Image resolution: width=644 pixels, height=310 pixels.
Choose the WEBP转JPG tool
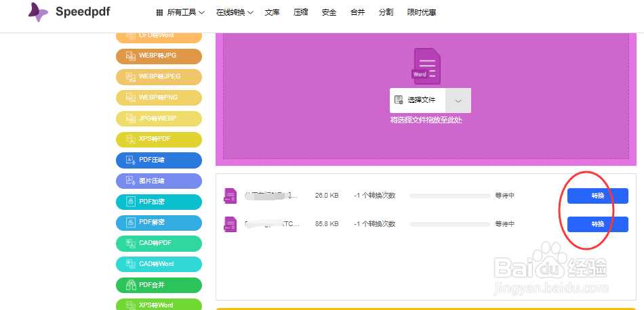[x=159, y=57]
